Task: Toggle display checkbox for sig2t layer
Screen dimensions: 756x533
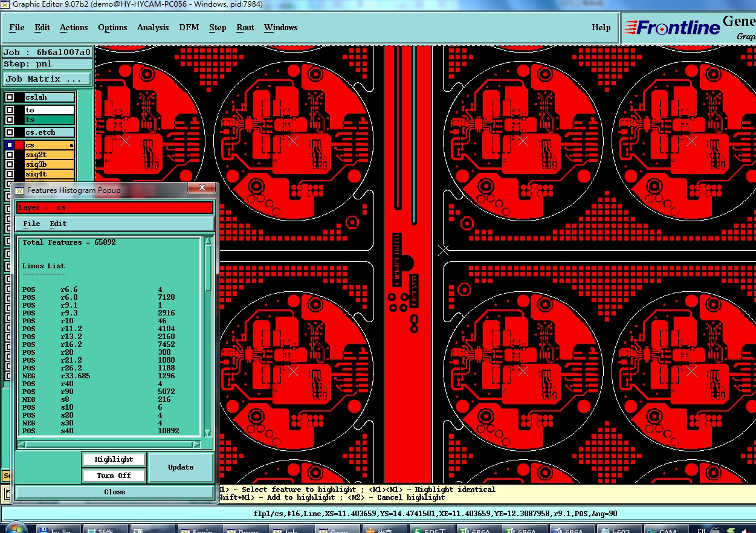Action: click(10, 155)
